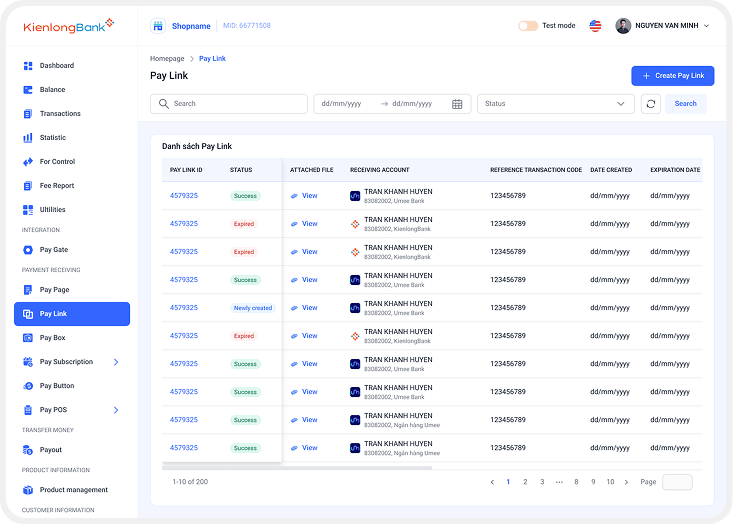Click the EXPIRATION DATE column header

point(675,170)
